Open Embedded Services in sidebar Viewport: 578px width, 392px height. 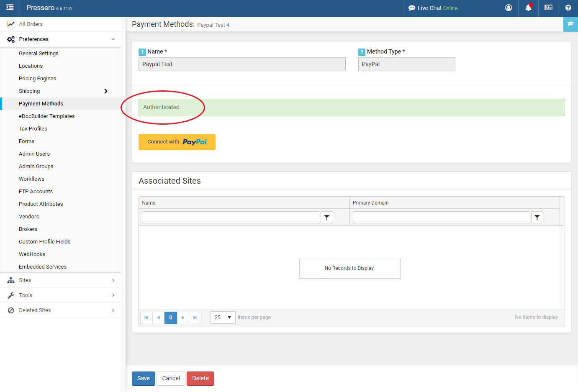43,267
